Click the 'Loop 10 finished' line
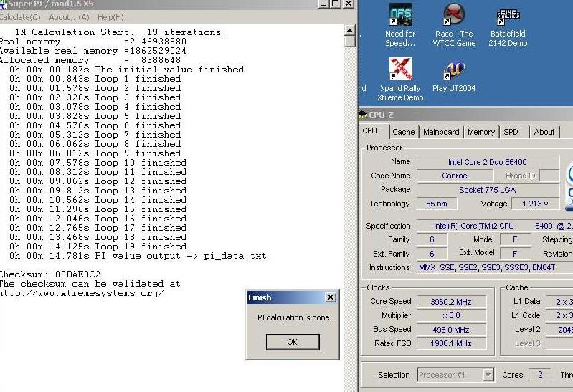Screen dimensions: 573x392 tap(98, 163)
